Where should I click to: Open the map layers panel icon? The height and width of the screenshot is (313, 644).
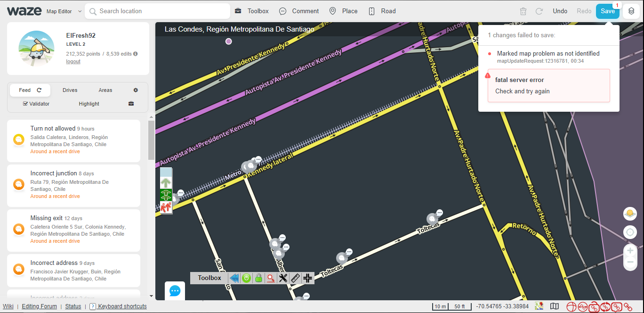(631, 11)
